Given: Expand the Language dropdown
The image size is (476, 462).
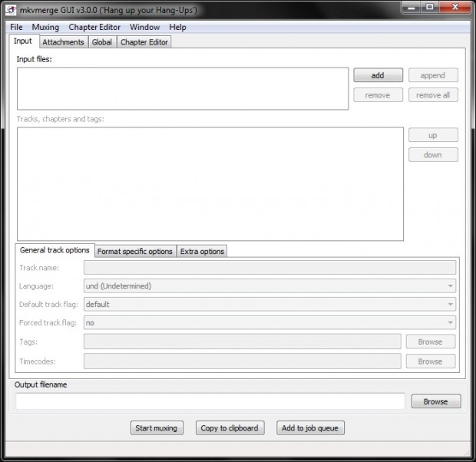Looking at the screenshot, I should pyautogui.click(x=269, y=286).
